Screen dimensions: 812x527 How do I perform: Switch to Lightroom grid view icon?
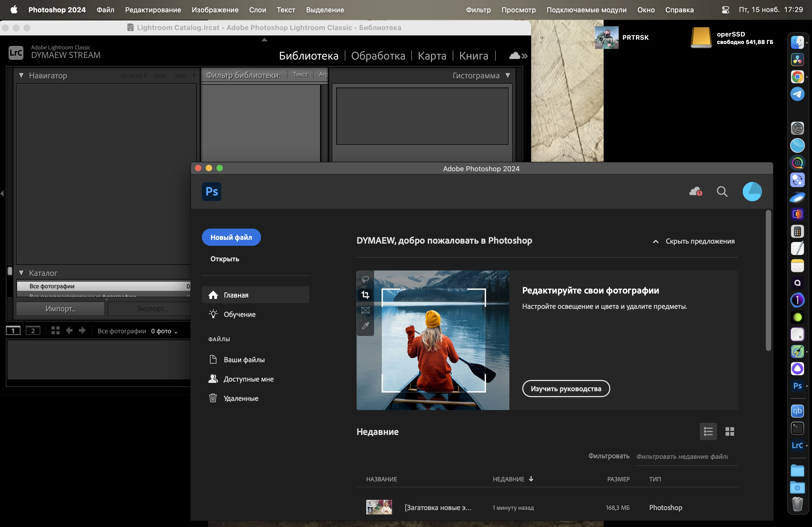(55, 330)
